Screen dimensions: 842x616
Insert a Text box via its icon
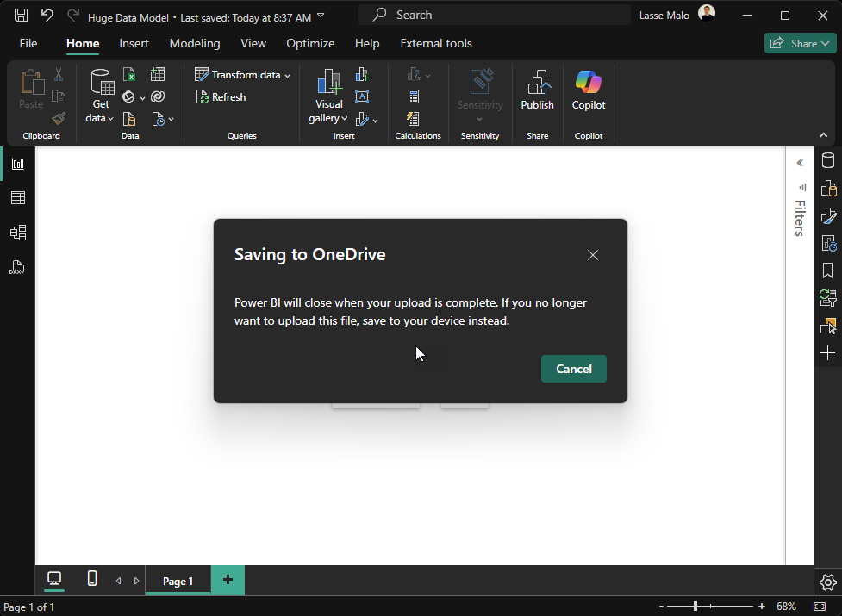[x=362, y=96]
